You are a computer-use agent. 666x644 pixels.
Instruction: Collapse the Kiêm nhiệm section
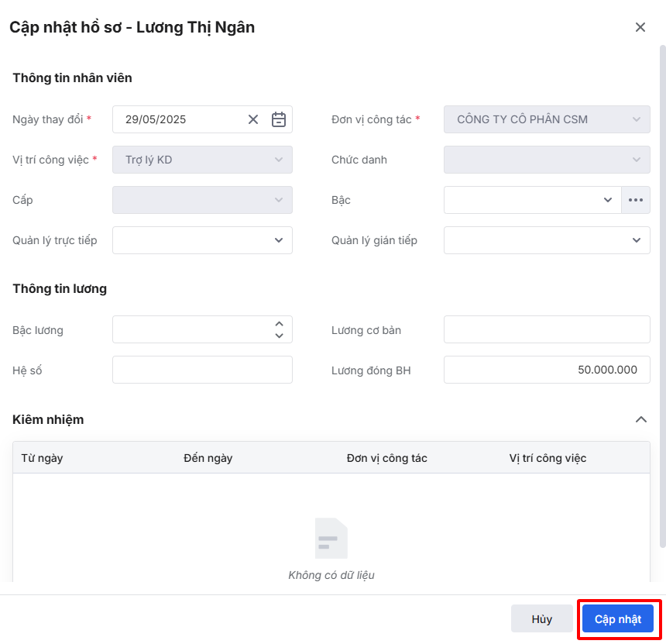click(640, 419)
